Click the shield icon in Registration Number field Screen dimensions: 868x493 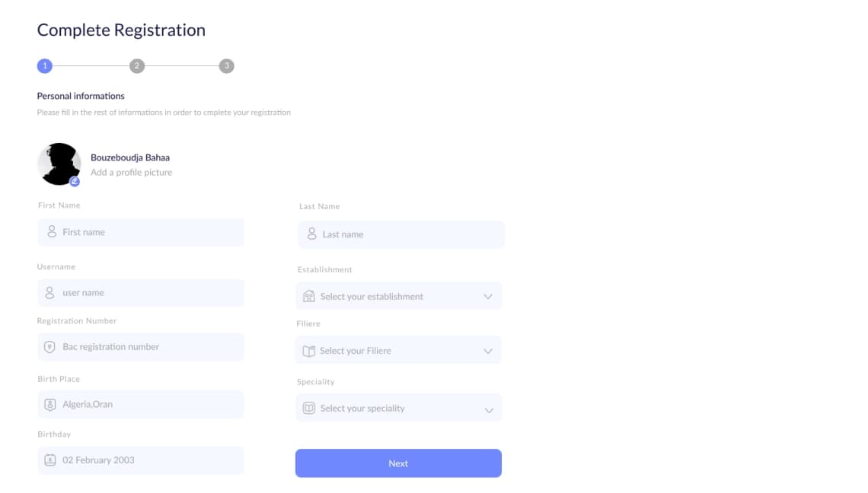point(49,346)
